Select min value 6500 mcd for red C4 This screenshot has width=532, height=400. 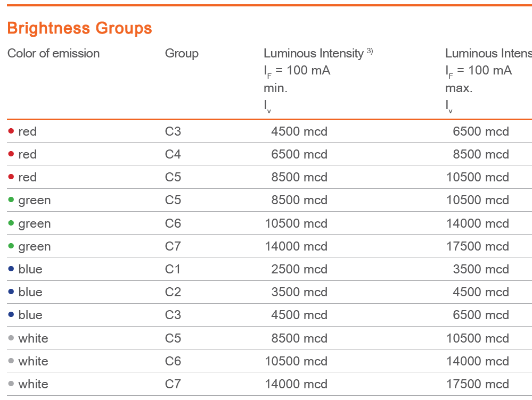[299, 154]
